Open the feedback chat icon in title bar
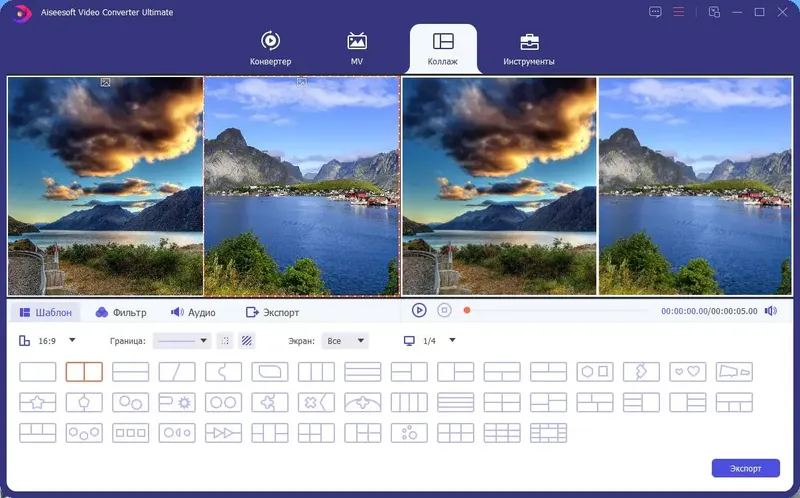 click(655, 12)
